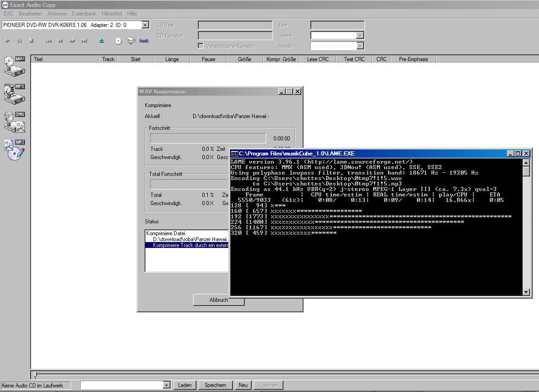
Task: Open the Hilfsmittel menu
Action: 112,14
